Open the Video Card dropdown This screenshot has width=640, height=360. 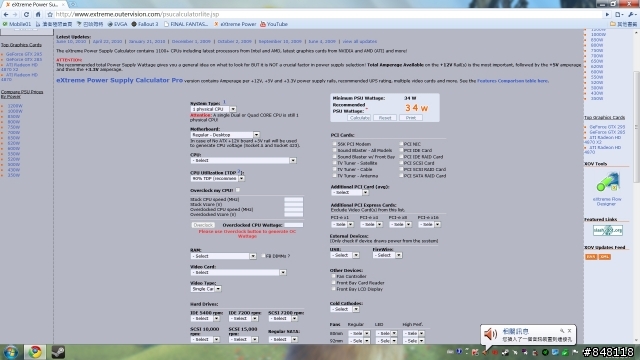pos(238,272)
